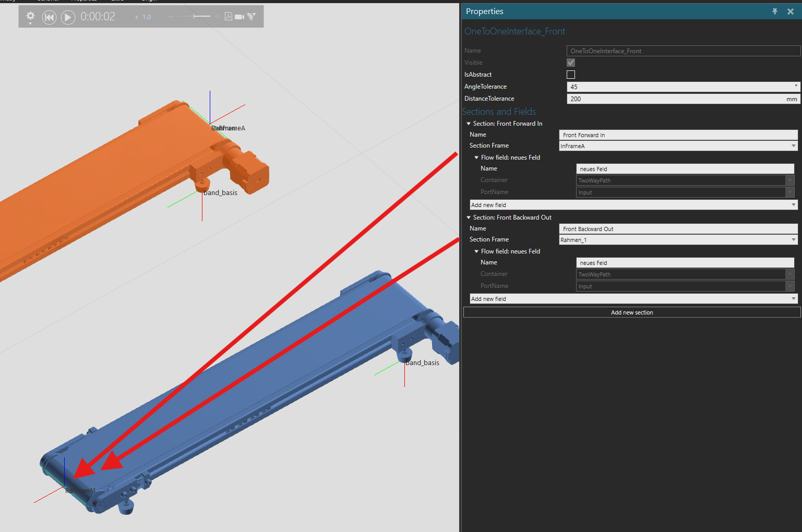Open the Section Frame dropdown showing Rahmen_1
The width and height of the screenshot is (802, 532).
(678, 240)
